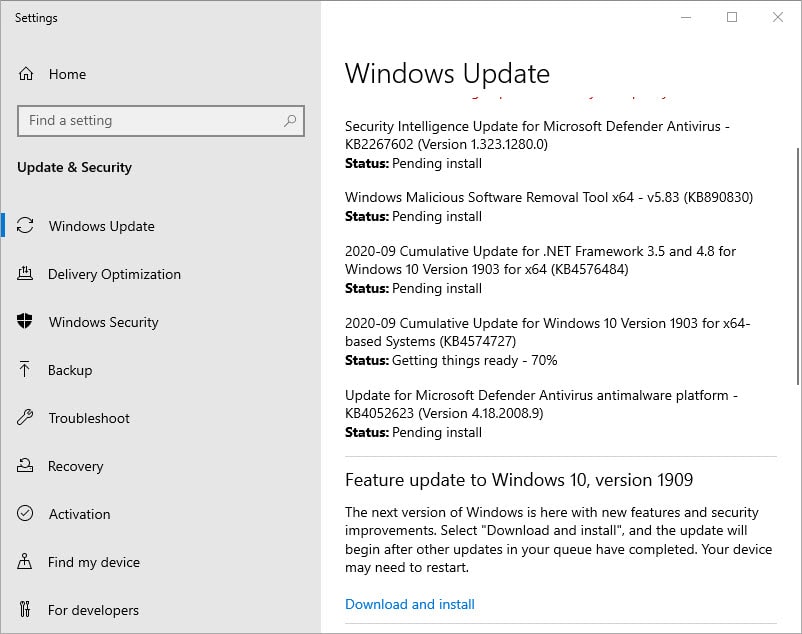The width and height of the screenshot is (802, 634).
Task: Click the feature update description paragraph
Action: coord(559,540)
